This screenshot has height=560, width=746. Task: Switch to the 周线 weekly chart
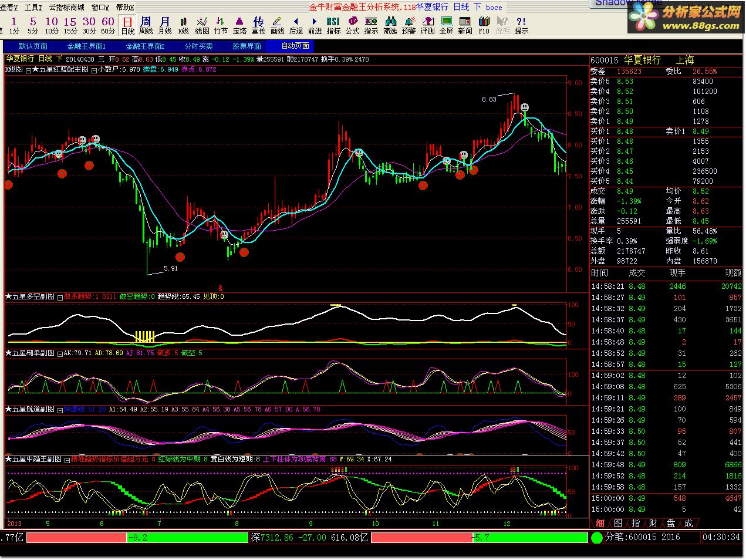click(146, 25)
